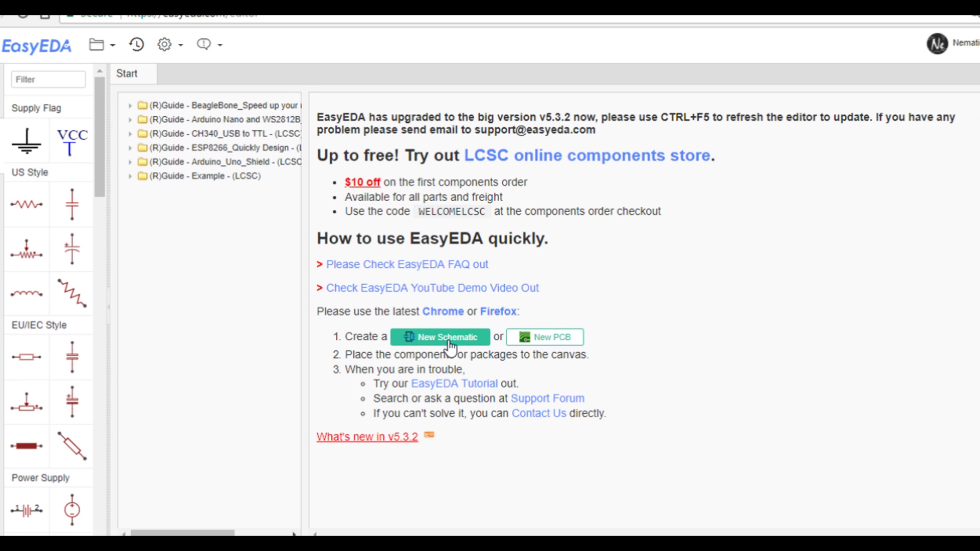Expand the ESP8266_Quickly Design folder
This screenshot has height=551, width=980.
pos(130,148)
